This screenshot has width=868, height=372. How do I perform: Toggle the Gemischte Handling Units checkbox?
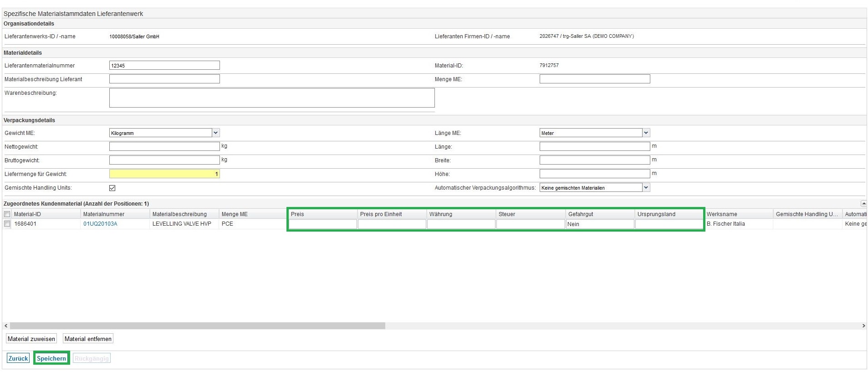click(112, 188)
